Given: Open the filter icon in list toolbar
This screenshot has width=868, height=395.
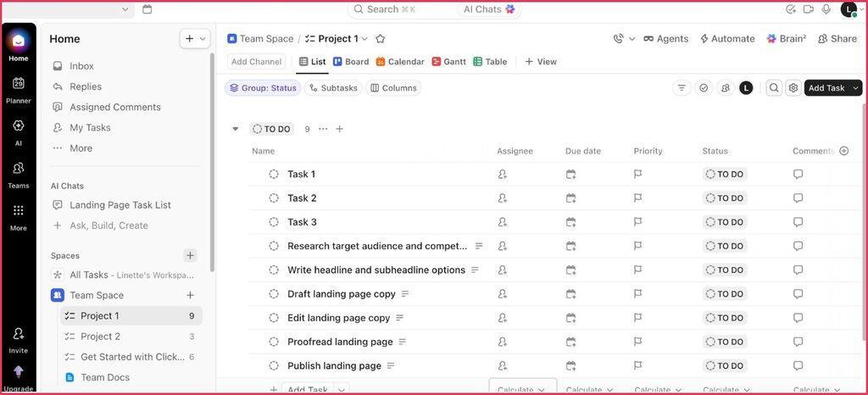Looking at the screenshot, I should 682,88.
